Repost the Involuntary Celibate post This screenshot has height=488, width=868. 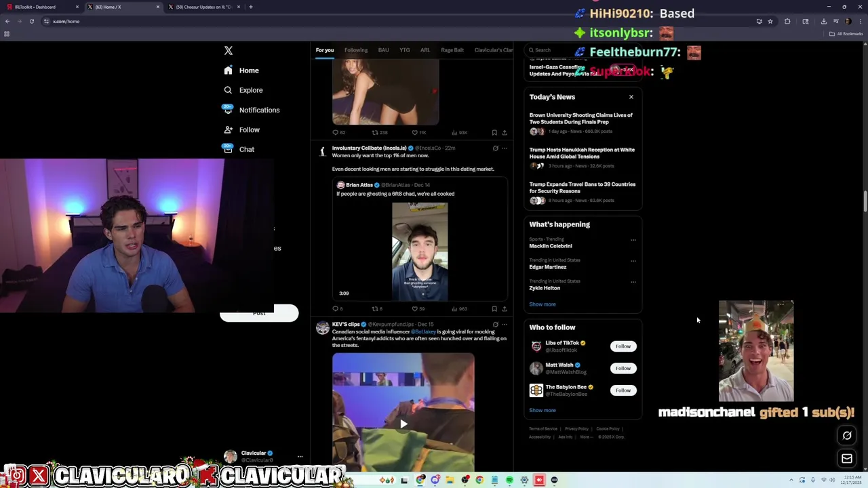[x=375, y=309]
